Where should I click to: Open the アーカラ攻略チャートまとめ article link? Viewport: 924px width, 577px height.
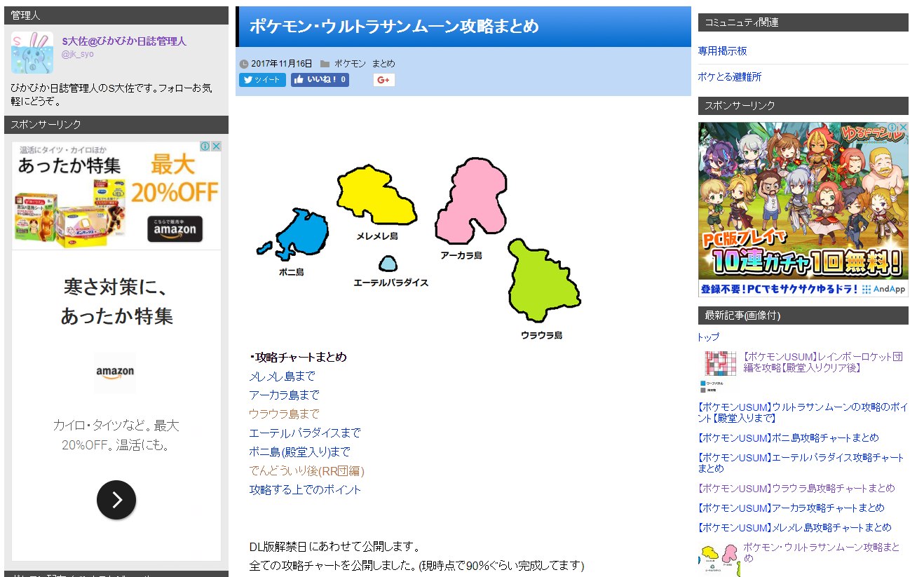pyautogui.click(x=791, y=508)
